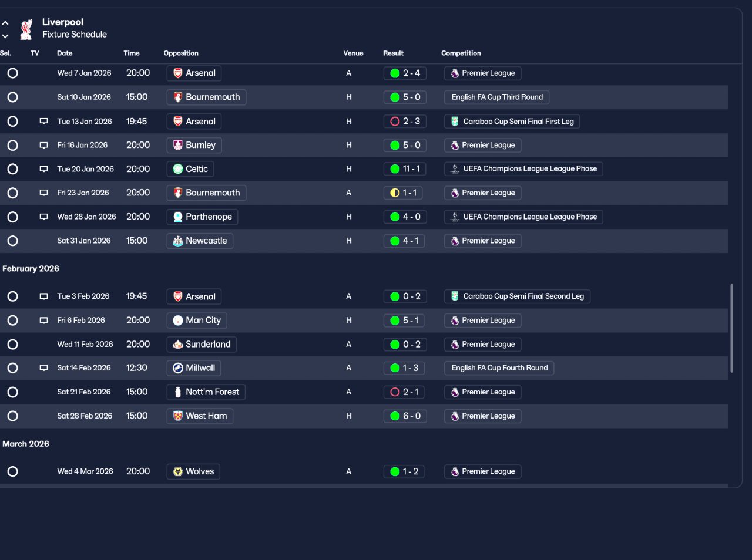Select the Tue 20 Jan 2026 fixture radio
Image resolution: width=752 pixels, height=560 pixels.
click(x=12, y=169)
